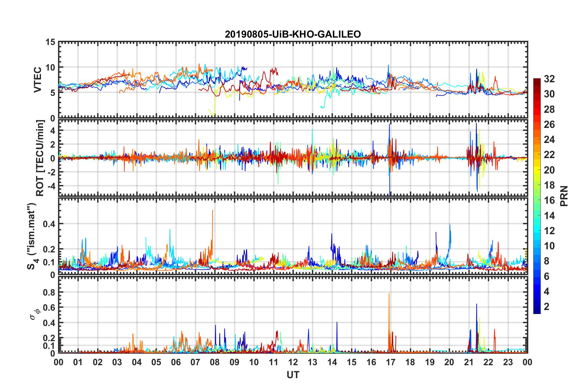
Task: Click the VTEC y-axis label
Action: tap(38, 80)
